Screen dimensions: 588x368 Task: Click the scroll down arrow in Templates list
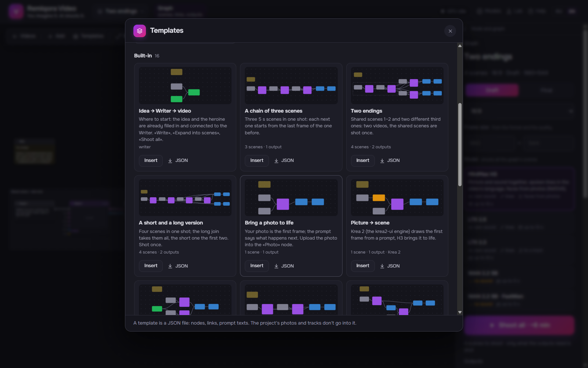tap(460, 312)
